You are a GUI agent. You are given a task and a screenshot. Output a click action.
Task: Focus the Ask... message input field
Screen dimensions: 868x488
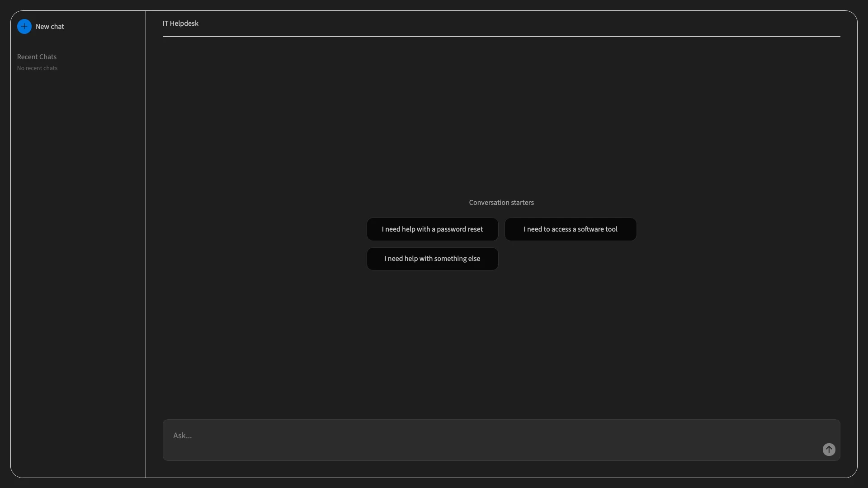[501, 440]
